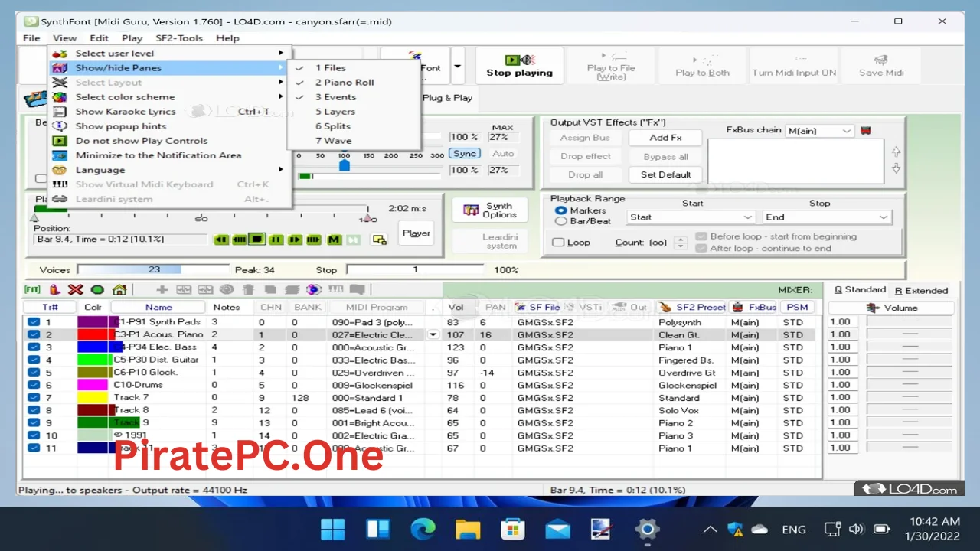Toggle track 5 enable checkbox
The image size is (980, 551).
pyautogui.click(x=34, y=373)
